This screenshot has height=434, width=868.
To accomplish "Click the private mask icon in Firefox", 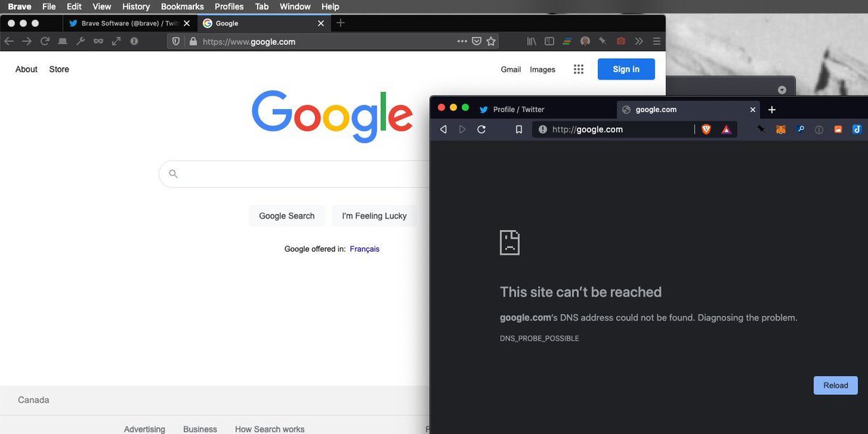I will click(x=98, y=41).
